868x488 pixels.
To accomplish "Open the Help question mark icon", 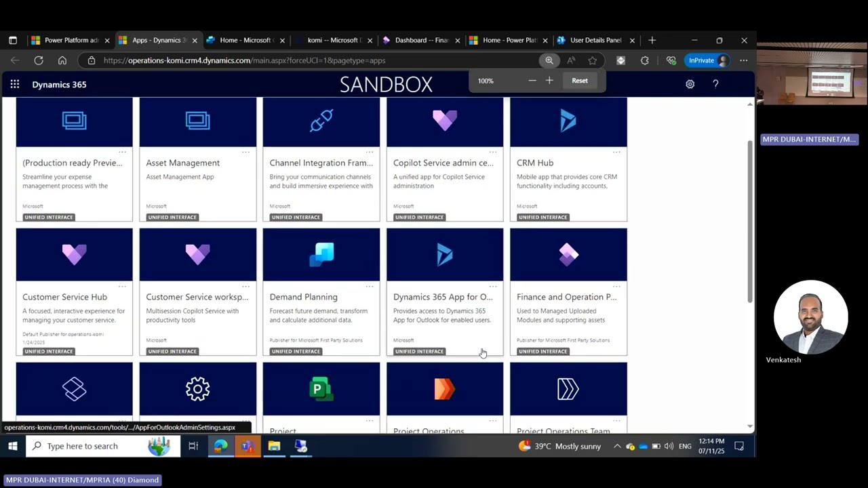I will [x=715, y=84].
